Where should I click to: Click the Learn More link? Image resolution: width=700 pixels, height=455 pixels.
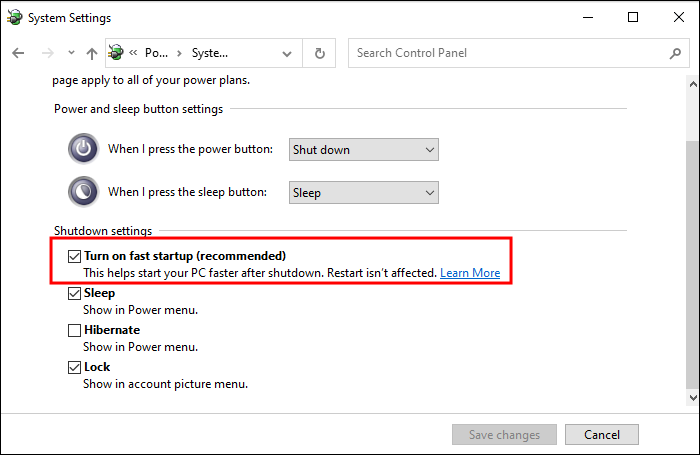point(470,273)
